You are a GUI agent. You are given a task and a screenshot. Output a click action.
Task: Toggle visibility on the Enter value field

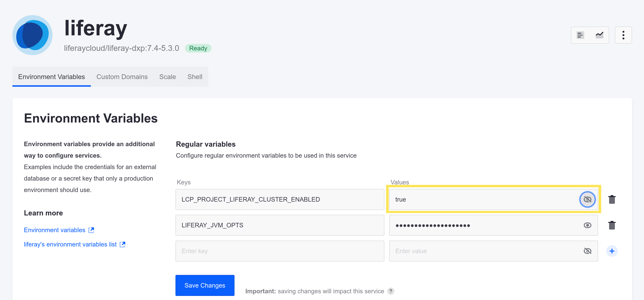click(x=587, y=251)
